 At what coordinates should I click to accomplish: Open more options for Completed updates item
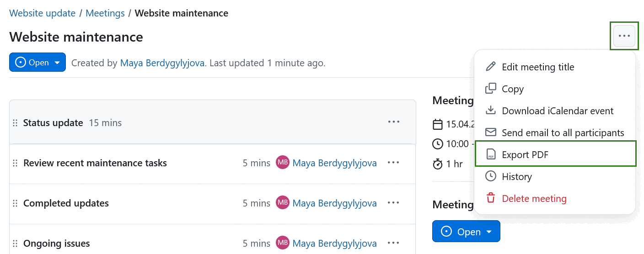(x=393, y=203)
